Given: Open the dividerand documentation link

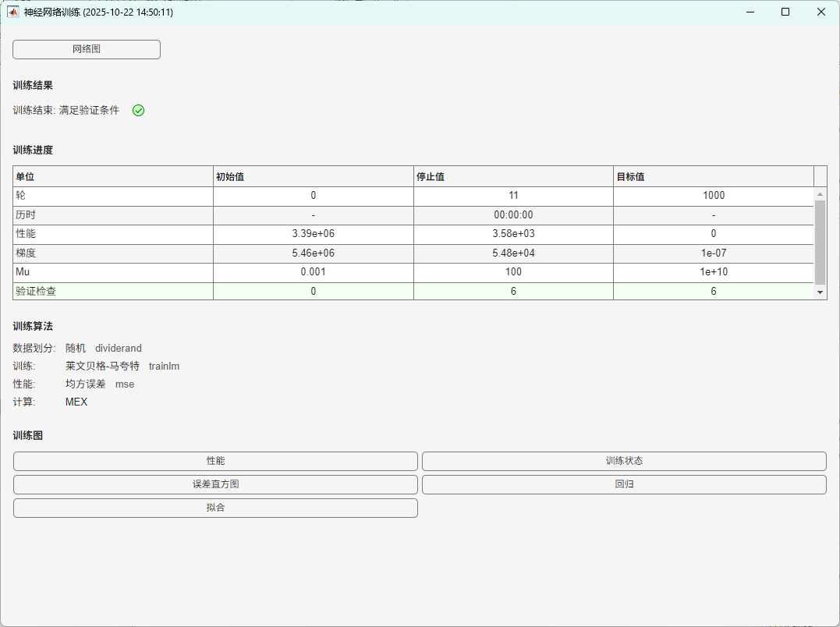Looking at the screenshot, I should click(118, 348).
